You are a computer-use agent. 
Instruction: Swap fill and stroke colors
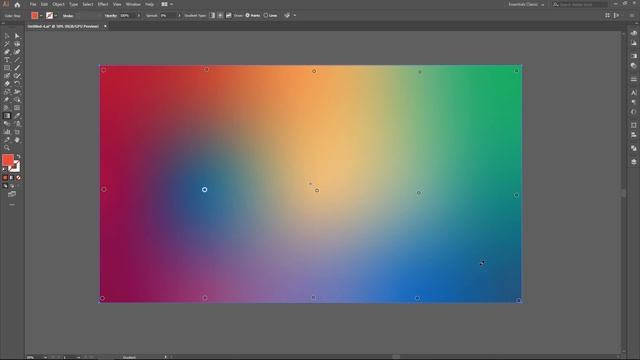click(18, 156)
